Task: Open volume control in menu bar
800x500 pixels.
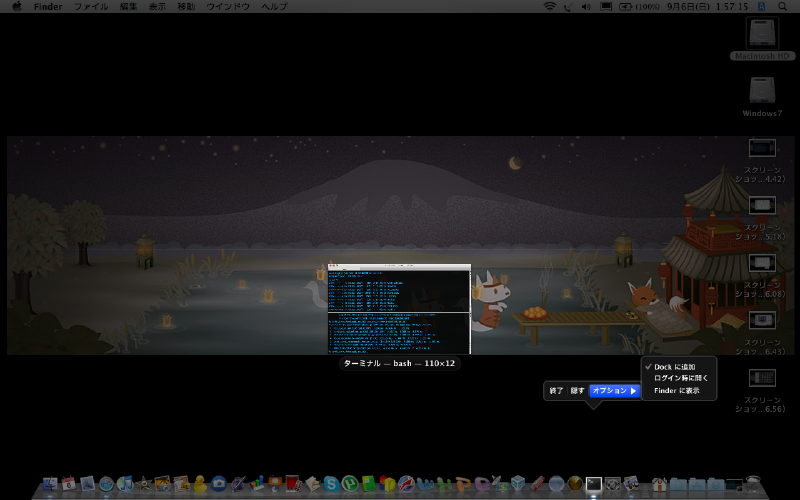Action: coord(586,7)
